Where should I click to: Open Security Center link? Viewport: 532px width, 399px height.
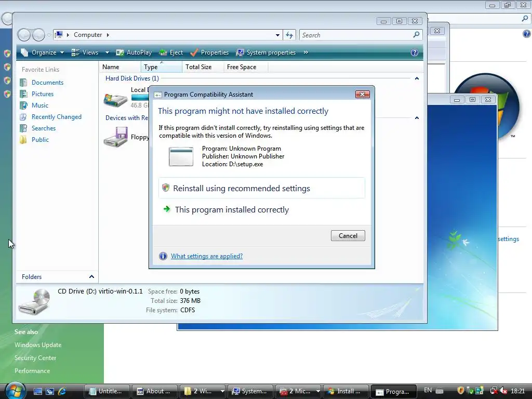click(x=35, y=357)
